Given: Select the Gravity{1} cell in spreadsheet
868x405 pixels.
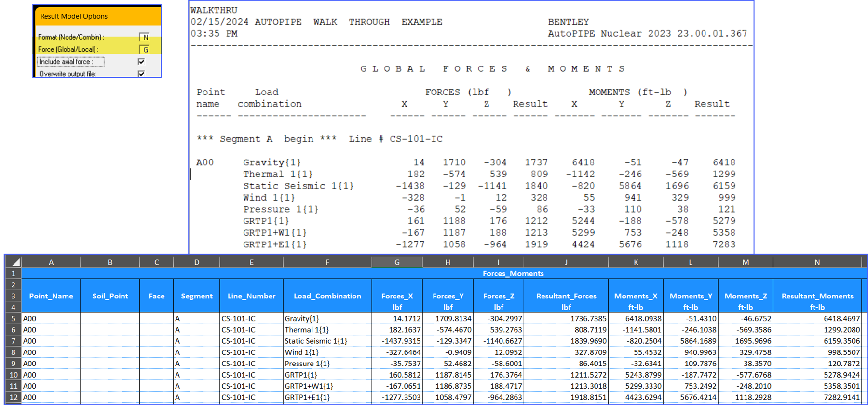Looking at the screenshot, I should pos(327,319).
